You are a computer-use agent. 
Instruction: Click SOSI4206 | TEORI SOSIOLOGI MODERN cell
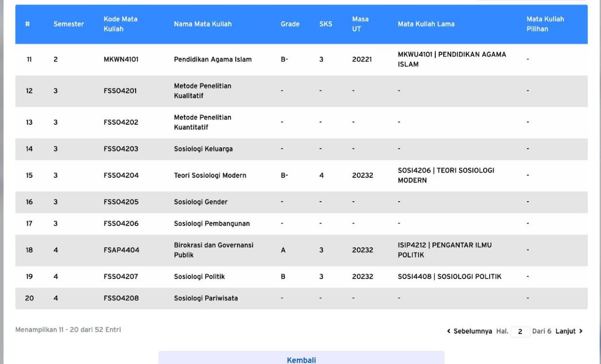[x=446, y=175]
